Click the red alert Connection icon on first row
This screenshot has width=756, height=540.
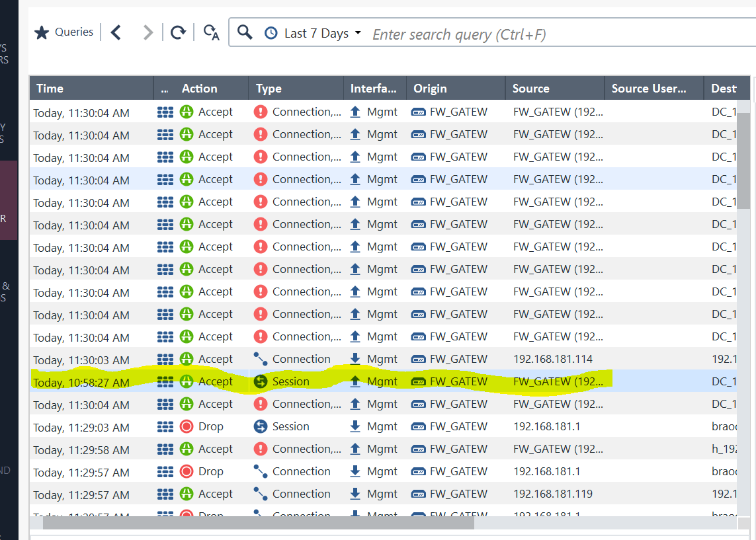click(262, 112)
